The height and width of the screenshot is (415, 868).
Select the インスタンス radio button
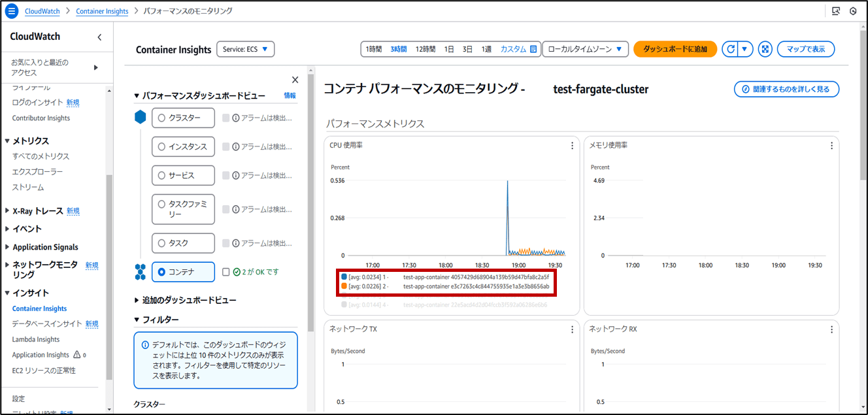[x=161, y=147]
